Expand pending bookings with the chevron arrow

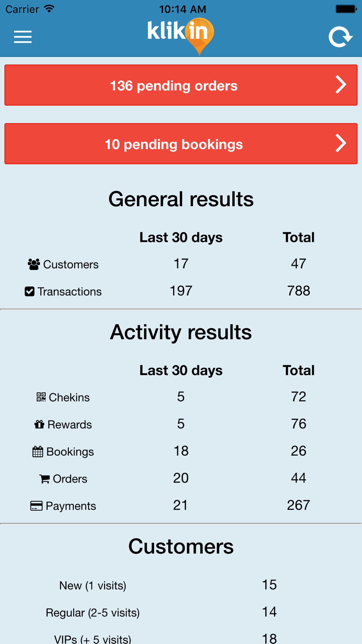pos(341,143)
